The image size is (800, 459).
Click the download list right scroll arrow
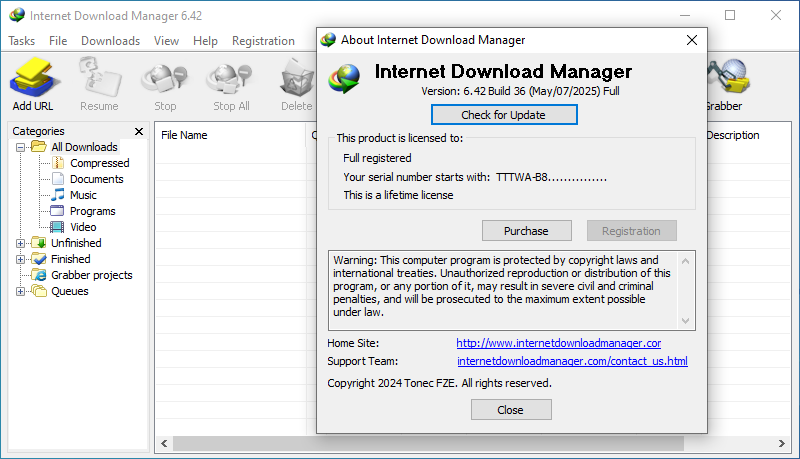pyautogui.click(x=782, y=443)
